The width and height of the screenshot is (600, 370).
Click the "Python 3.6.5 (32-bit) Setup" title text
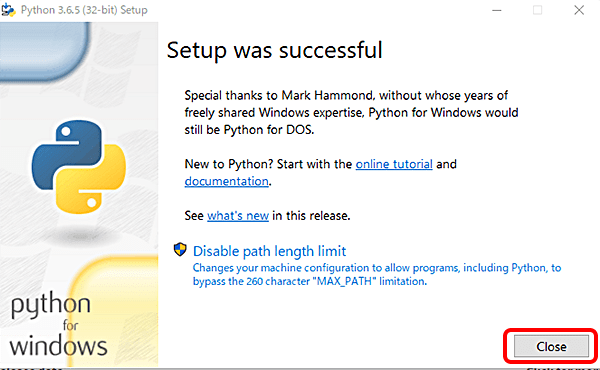pyautogui.click(x=84, y=10)
